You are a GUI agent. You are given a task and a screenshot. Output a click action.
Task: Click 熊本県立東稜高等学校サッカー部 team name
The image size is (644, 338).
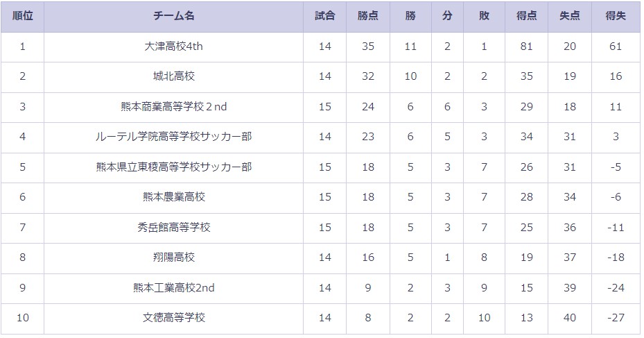(173, 167)
